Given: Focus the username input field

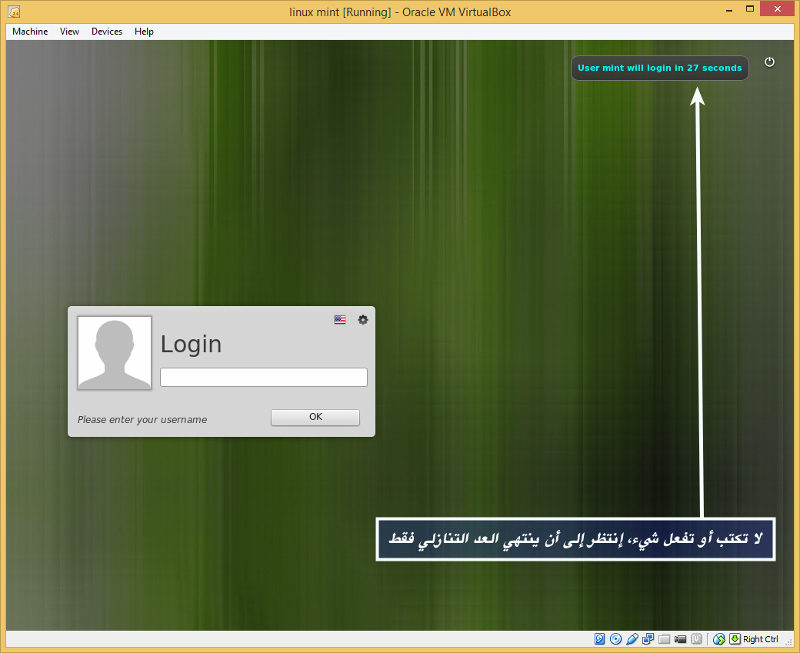Looking at the screenshot, I should 264,377.
